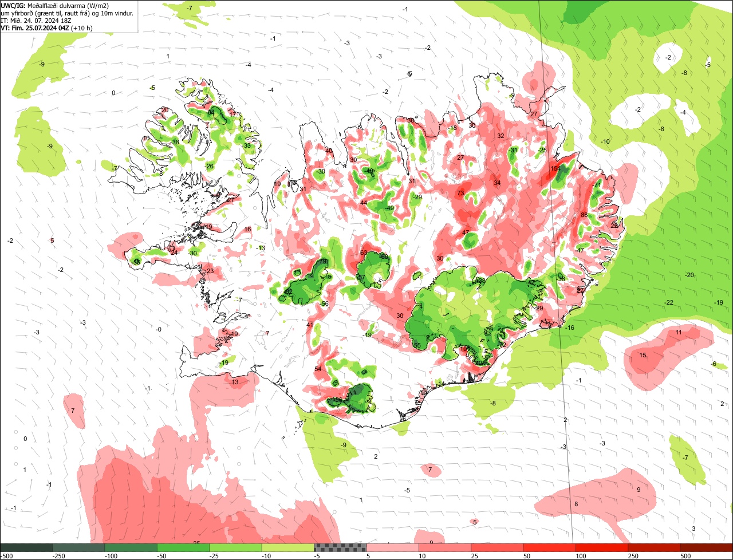The width and height of the screenshot is (733, 560).
Task: Click the legend swatch between 100 and 250
Action: 602,547
